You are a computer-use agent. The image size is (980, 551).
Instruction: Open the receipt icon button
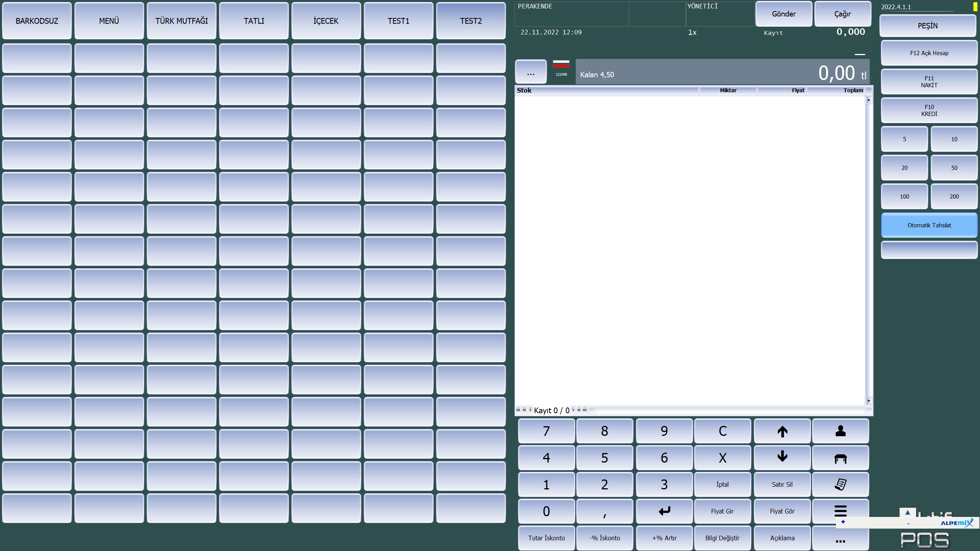pyautogui.click(x=840, y=484)
